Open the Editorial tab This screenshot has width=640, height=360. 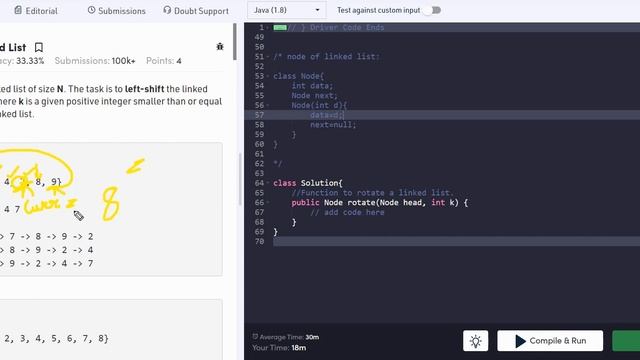click(x=36, y=11)
